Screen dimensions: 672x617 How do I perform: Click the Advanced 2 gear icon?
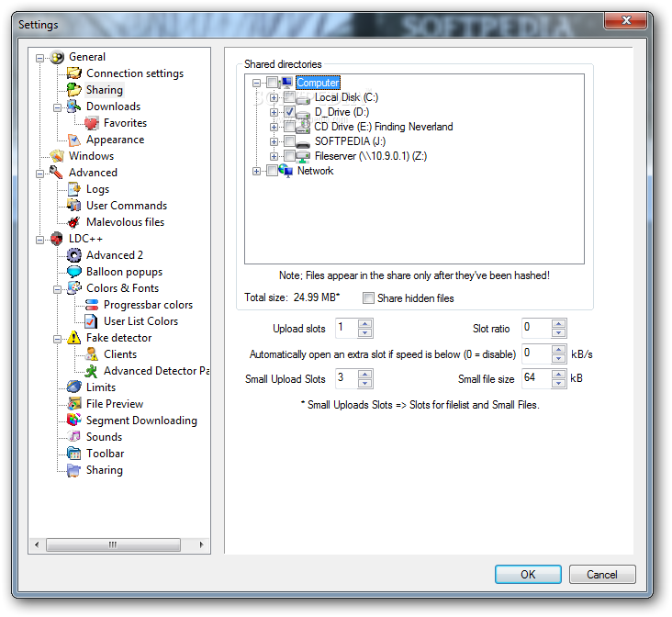[x=74, y=255]
